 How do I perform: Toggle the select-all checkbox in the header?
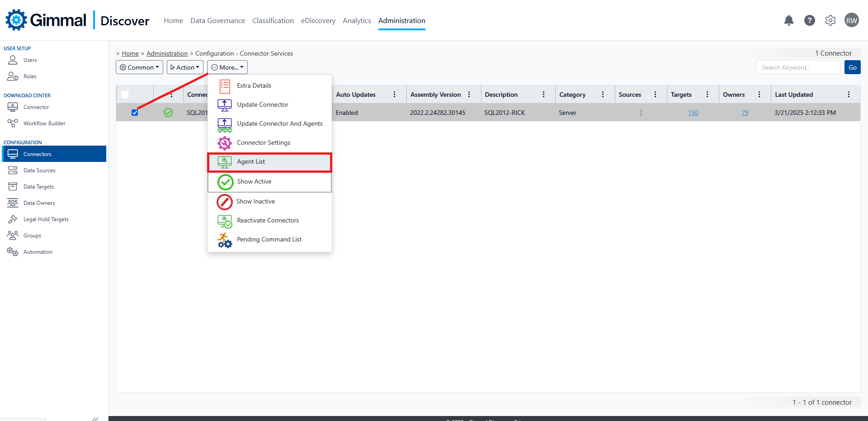click(x=125, y=95)
